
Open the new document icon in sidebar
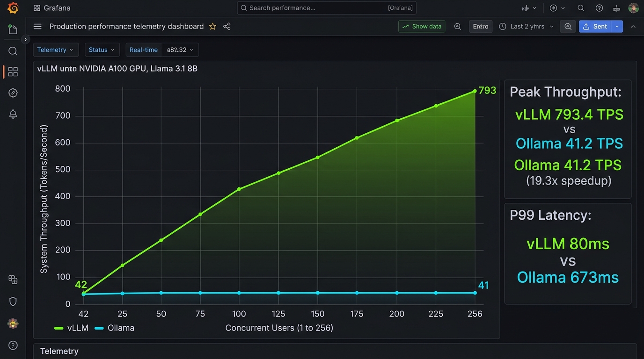coord(13,29)
